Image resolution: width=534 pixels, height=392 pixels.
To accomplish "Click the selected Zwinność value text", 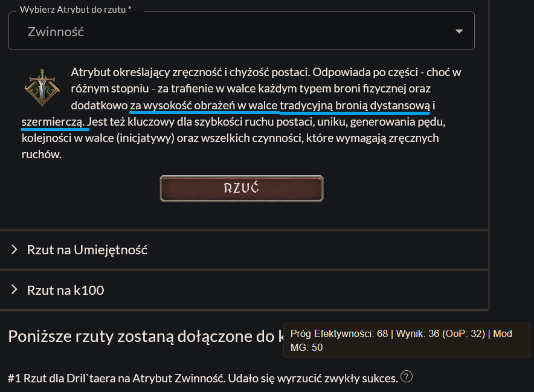I will pos(56,31).
